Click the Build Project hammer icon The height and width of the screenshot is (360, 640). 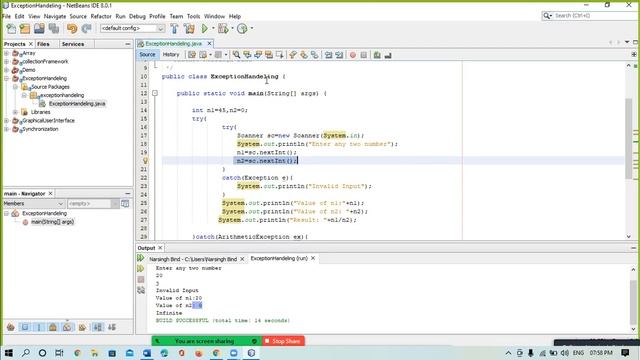174,28
